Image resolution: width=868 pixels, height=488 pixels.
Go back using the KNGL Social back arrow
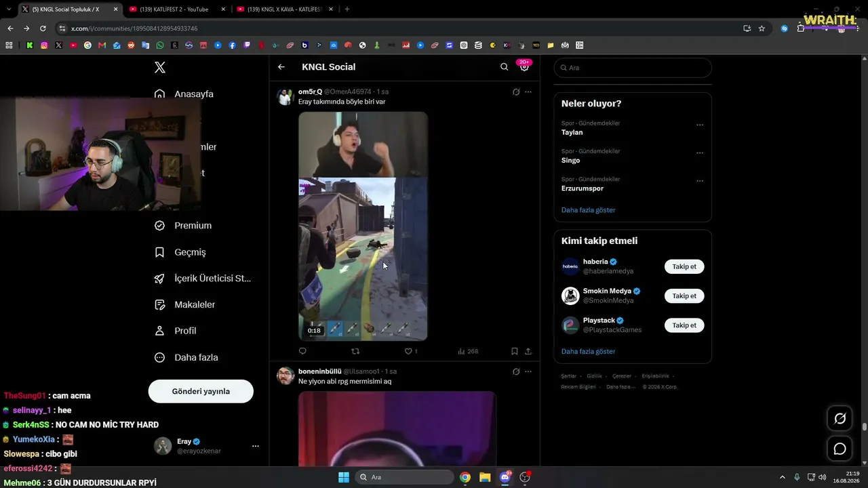tap(281, 67)
